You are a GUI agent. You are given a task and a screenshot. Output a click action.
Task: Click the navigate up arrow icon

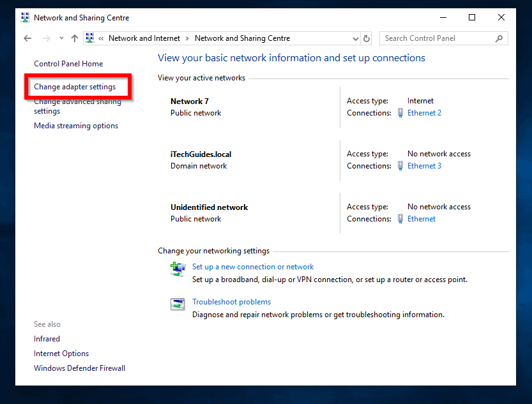coord(74,38)
